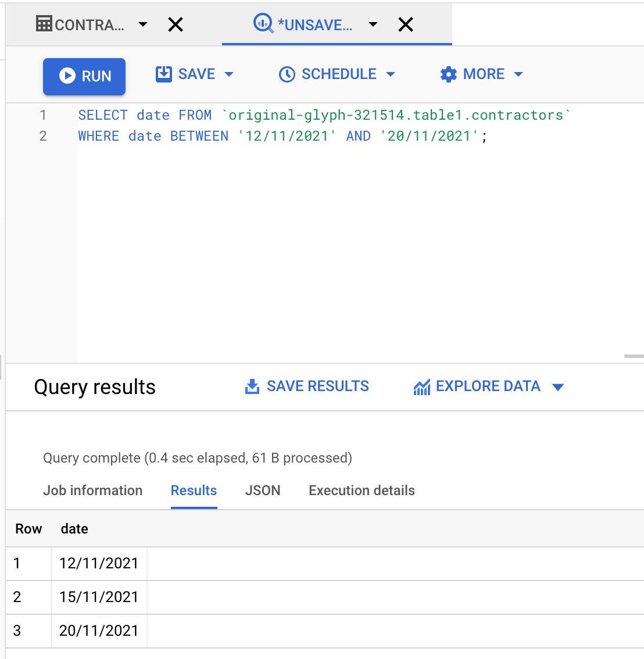Click line number 2 in the query editor
644x659 pixels.
click(43, 136)
